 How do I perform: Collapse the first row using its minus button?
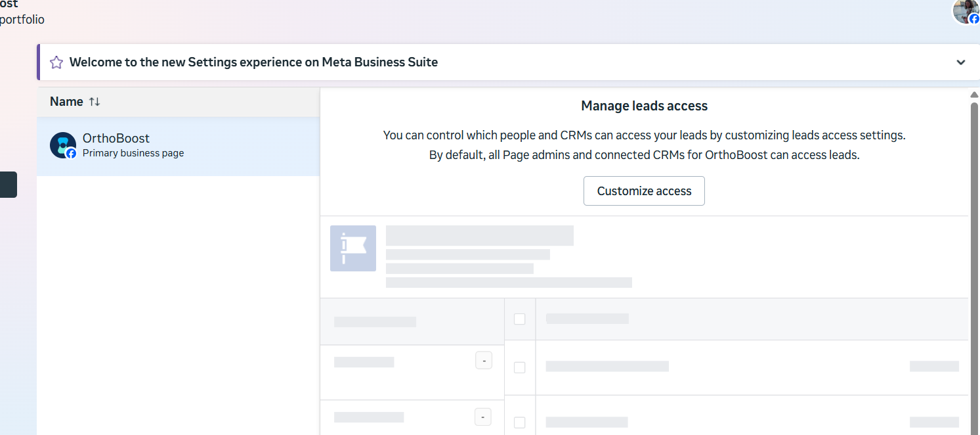click(484, 361)
